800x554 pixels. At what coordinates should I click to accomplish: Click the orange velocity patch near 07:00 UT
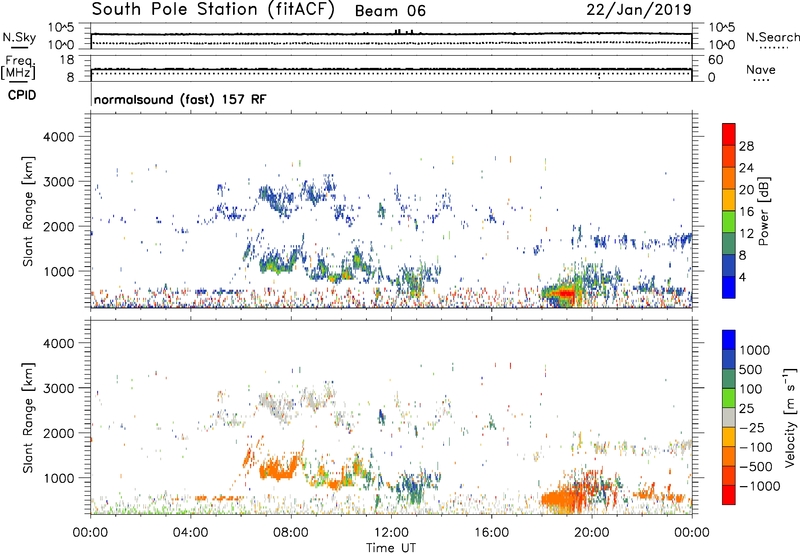point(277,468)
